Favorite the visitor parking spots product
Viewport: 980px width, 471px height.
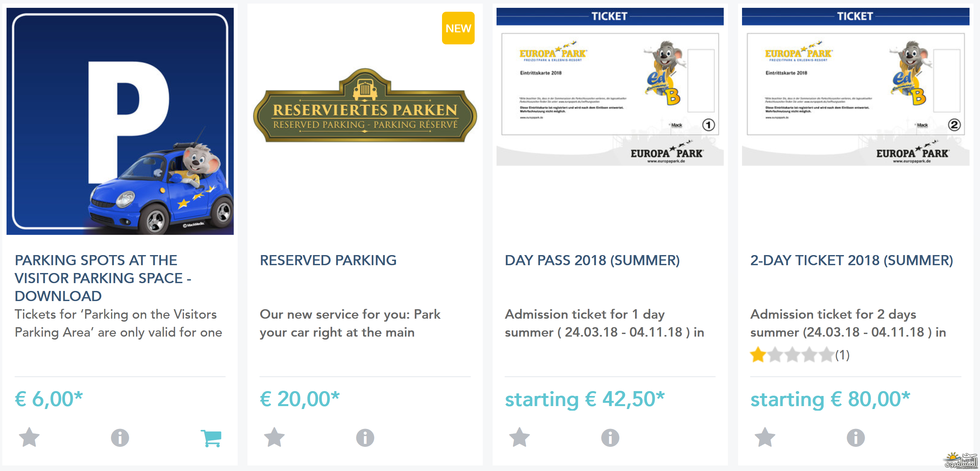click(x=29, y=437)
